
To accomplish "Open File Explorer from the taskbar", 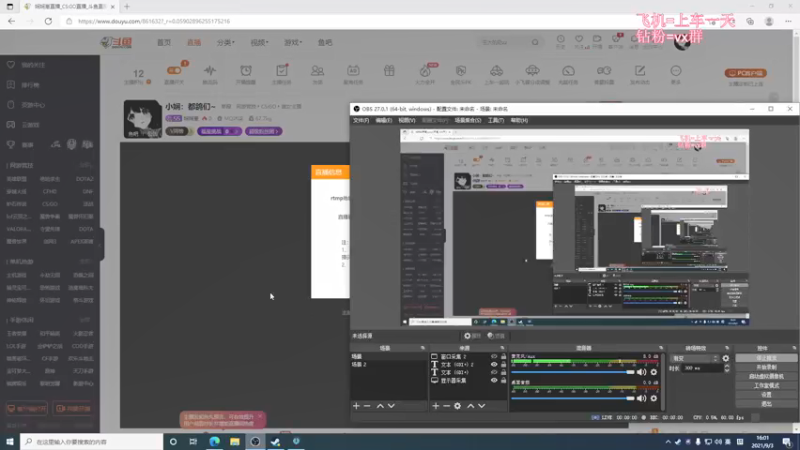I will tap(235, 441).
